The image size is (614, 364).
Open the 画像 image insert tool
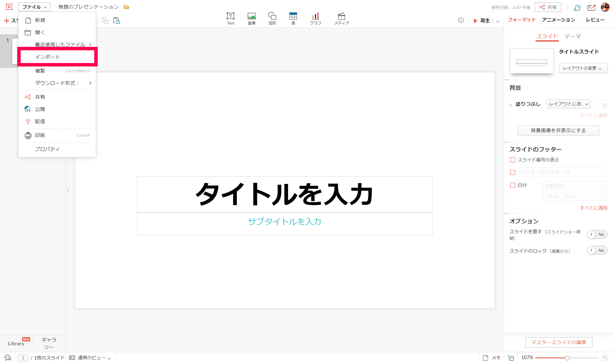251,18
